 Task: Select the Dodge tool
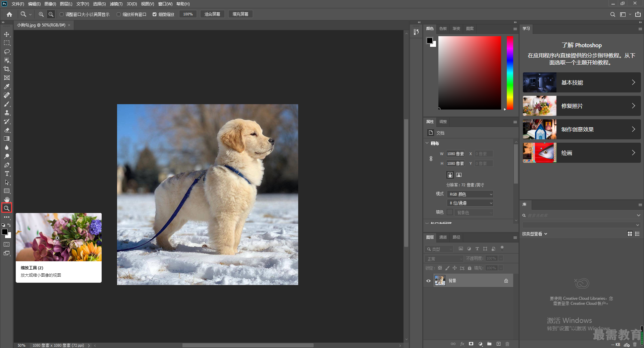7,156
